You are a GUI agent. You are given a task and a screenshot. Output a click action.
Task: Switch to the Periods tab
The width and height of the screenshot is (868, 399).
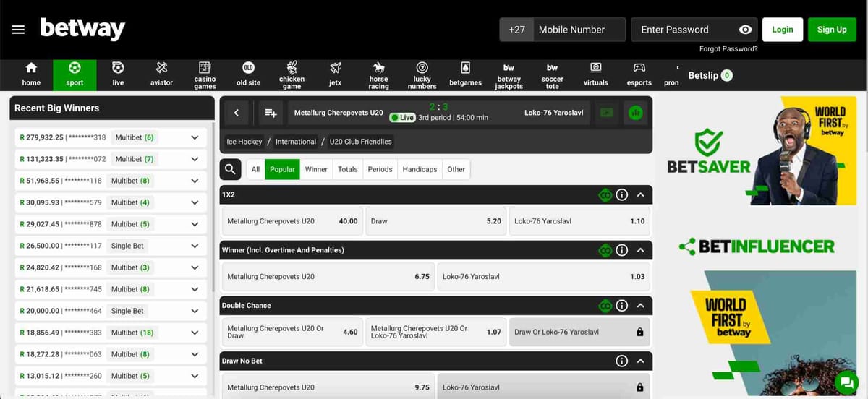click(x=380, y=169)
